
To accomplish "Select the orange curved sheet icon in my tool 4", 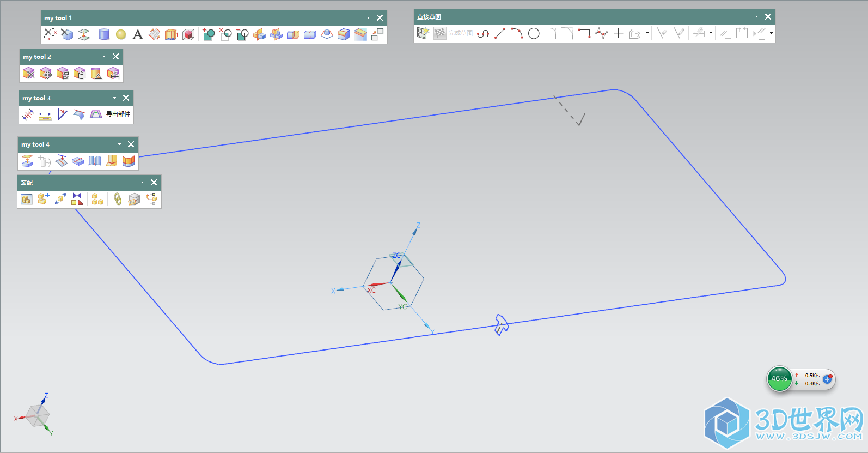I will (x=129, y=161).
